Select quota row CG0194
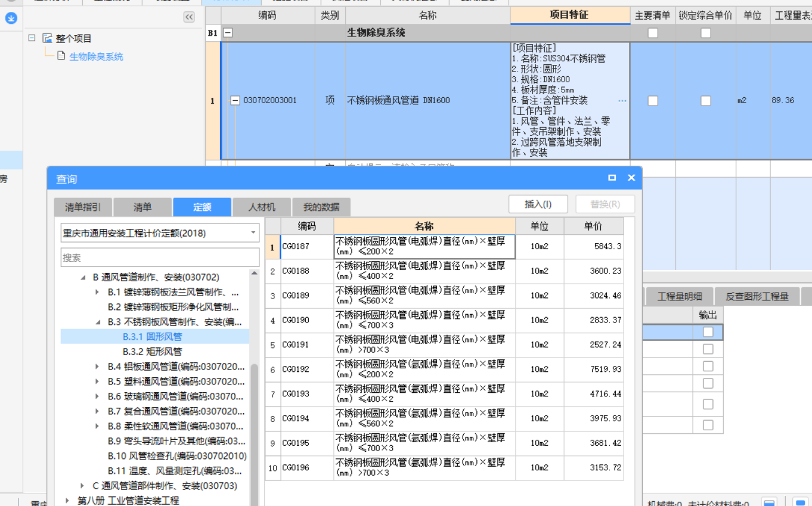Screen dimensions: 812x506 coord(444,418)
